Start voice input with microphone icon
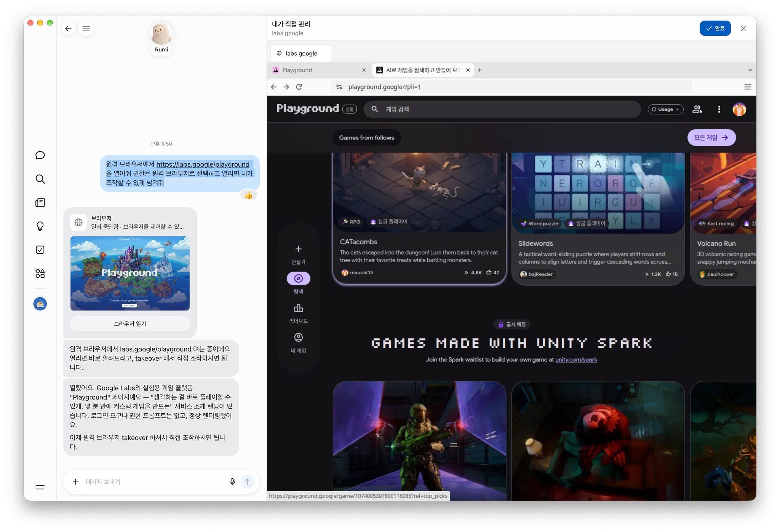Screen dimensions: 780x532 tap(232, 482)
